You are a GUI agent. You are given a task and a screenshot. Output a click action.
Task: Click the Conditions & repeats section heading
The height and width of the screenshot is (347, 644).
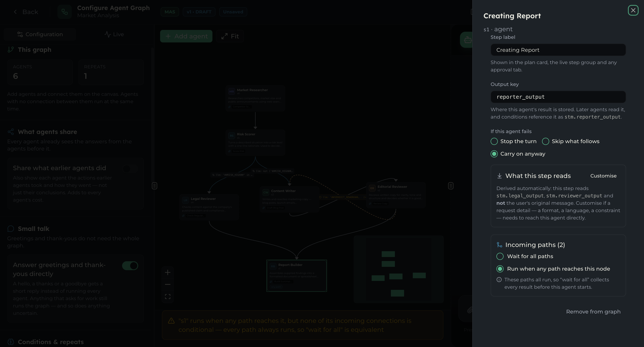(51, 342)
